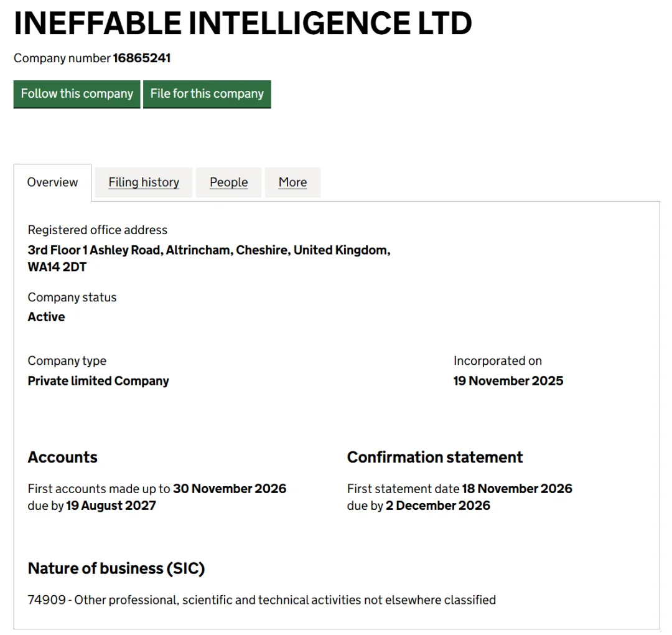Click the 2 December 2026 due date
This screenshot has width=672, height=635.
click(x=437, y=506)
